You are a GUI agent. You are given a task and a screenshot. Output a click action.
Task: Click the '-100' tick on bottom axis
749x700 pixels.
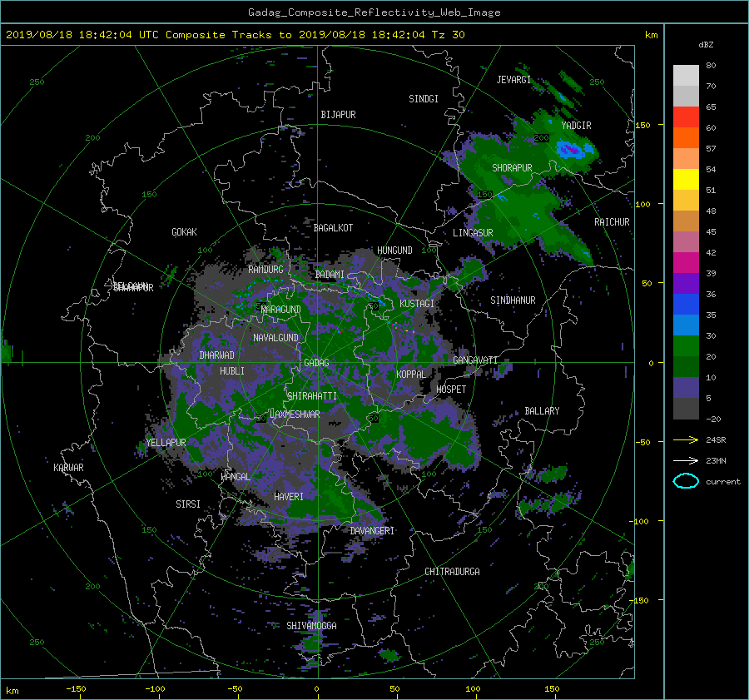(x=155, y=689)
